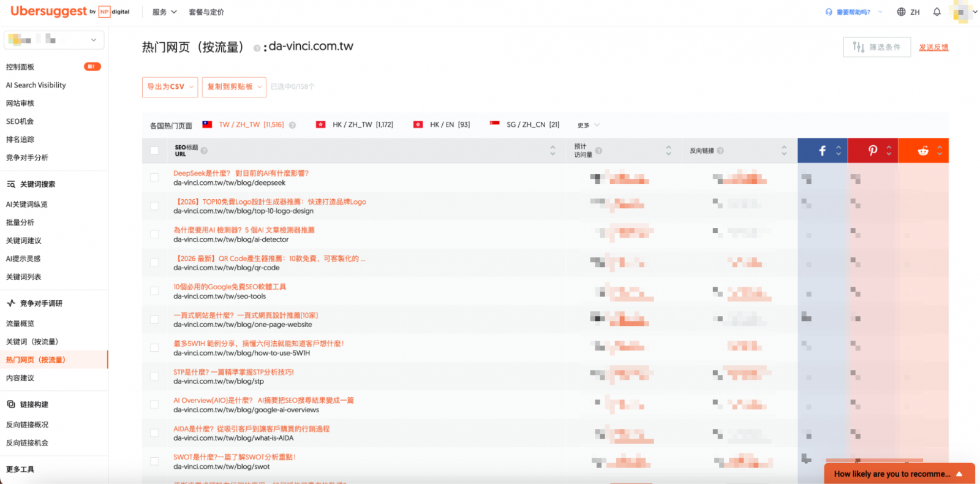980x484 pixels.
Task: Click the info icon next to 反向链接
Action: tap(720, 151)
